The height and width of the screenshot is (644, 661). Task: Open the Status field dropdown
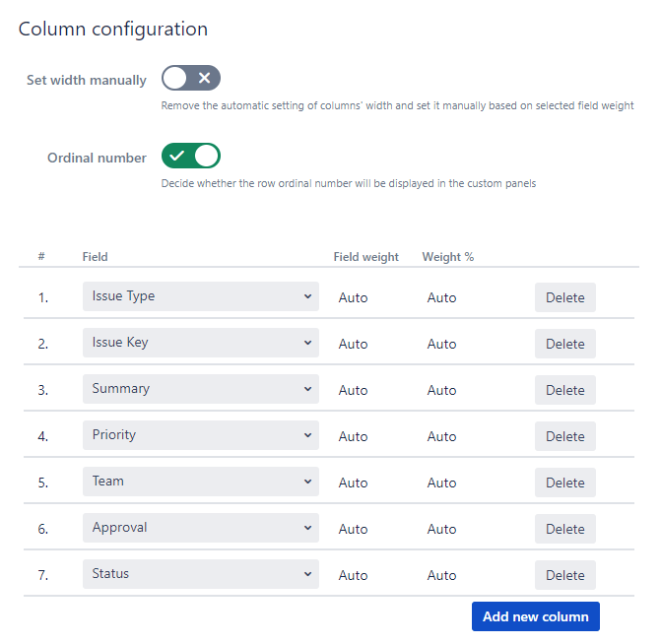200,574
